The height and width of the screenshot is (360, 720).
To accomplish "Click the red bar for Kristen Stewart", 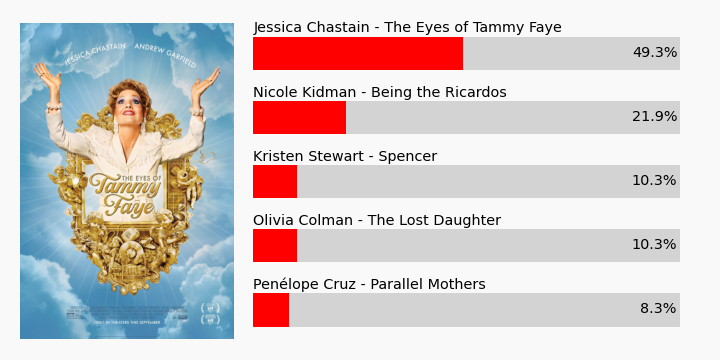I will click(x=275, y=181).
